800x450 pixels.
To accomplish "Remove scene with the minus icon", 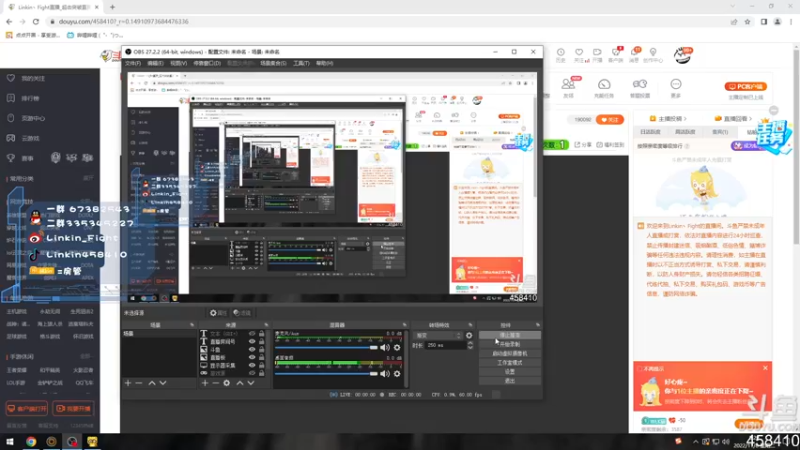I will (x=139, y=383).
